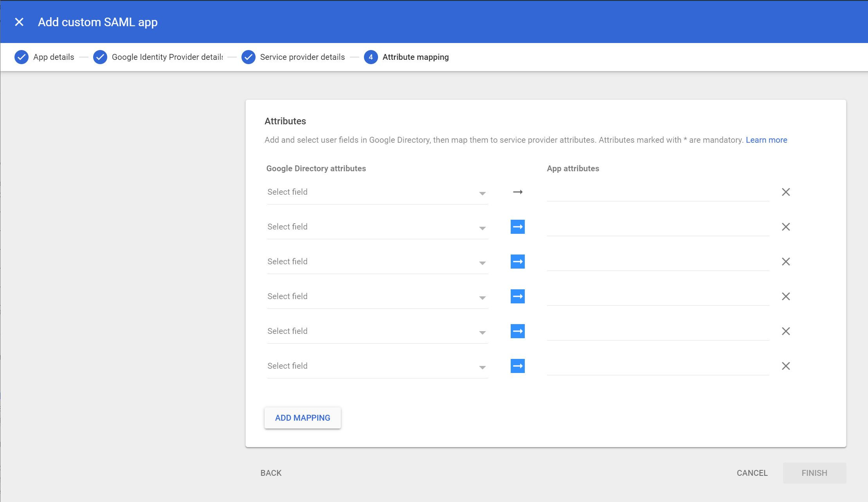The height and width of the screenshot is (502, 868).
Task: Open the fifth Select field dropdown
Action: 377,332
